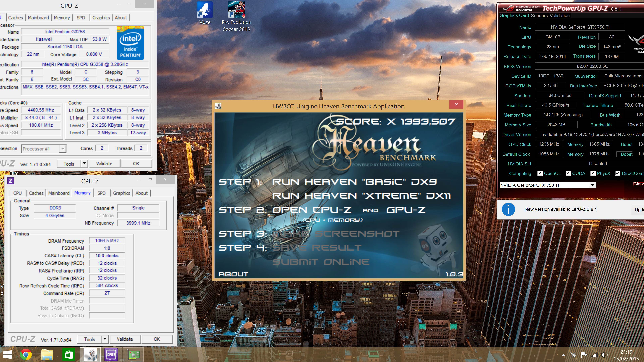Click OK in lower CPU-Z window
Image resolution: width=644 pixels, height=362 pixels.
pos(157,339)
